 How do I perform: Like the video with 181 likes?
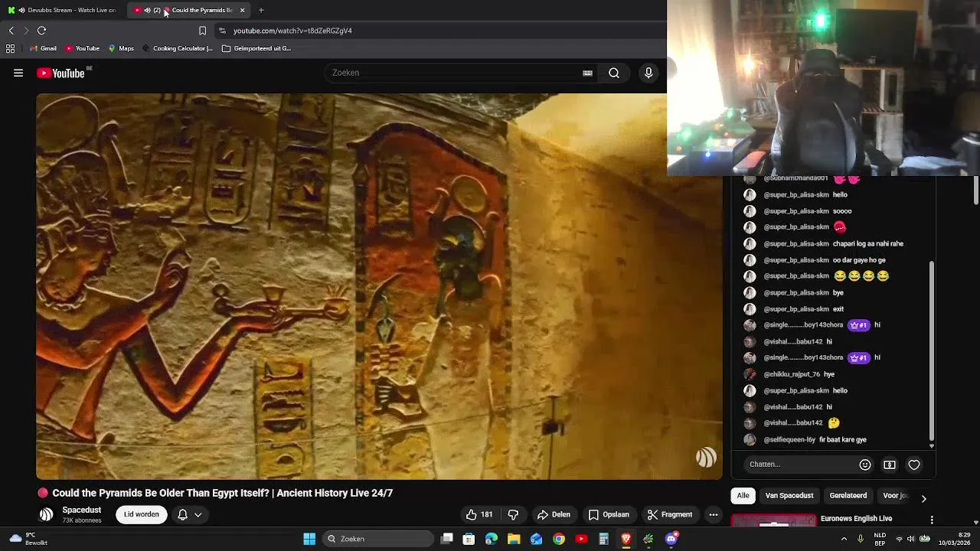[479, 514]
